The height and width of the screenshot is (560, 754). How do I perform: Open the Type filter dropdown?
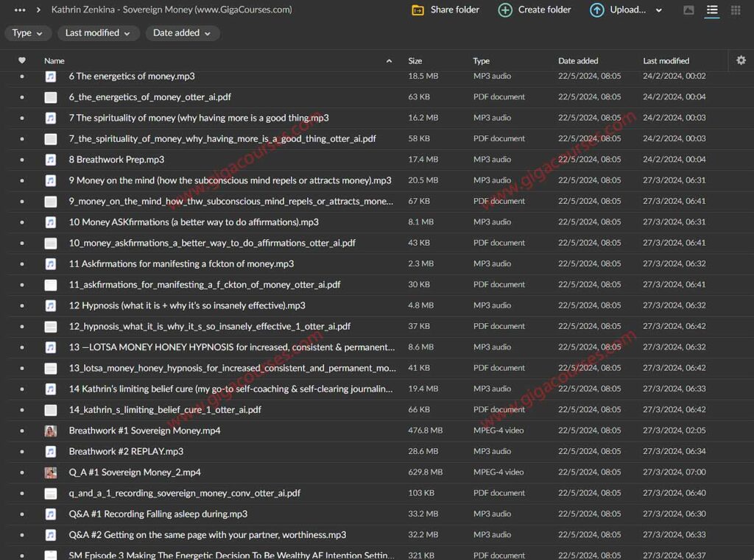click(x=28, y=33)
